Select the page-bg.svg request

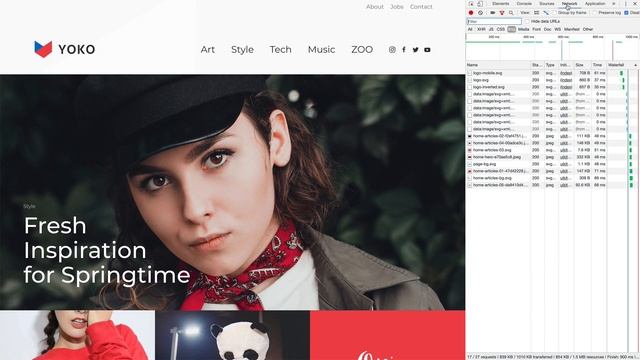tap(485, 164)
